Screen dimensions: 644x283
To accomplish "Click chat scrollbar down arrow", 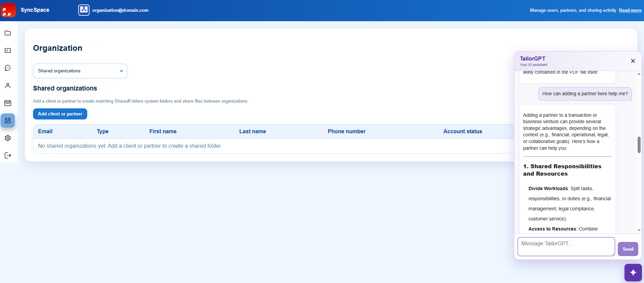I will [639, 231].
